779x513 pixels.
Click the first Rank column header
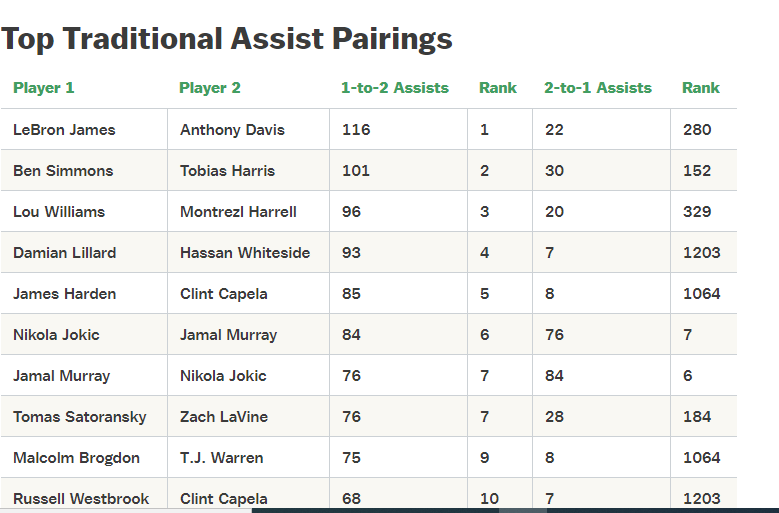pos(498,88)
